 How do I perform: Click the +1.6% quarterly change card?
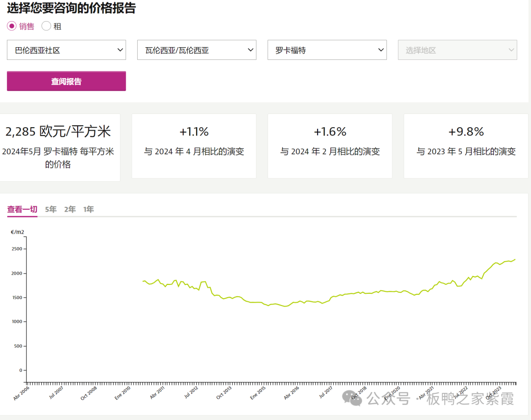point(330,146)
